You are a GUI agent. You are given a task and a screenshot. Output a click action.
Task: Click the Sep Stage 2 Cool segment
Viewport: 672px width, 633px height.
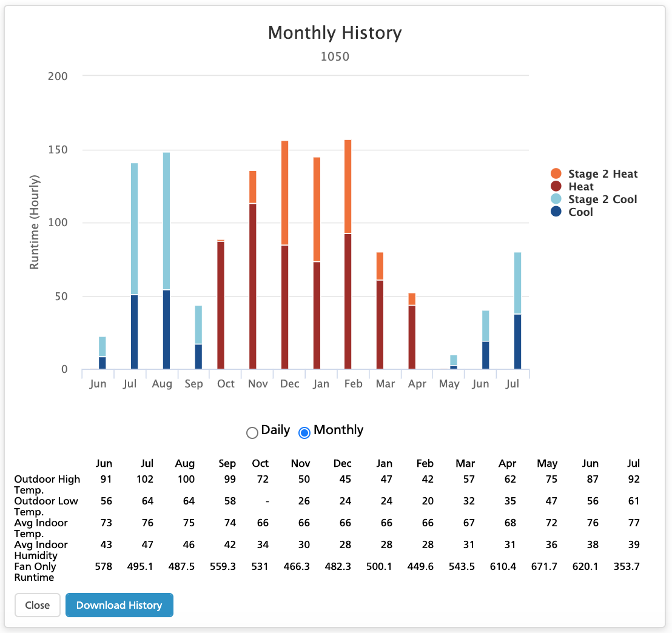point(198,325)
